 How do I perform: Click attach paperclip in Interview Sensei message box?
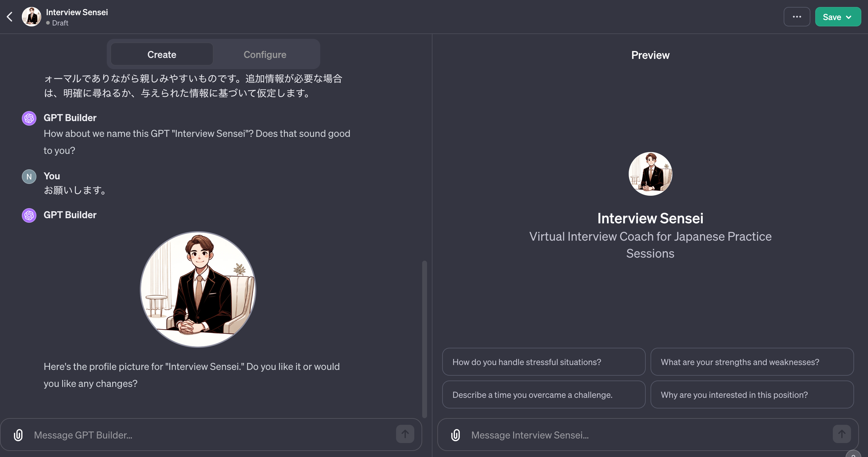455,435
